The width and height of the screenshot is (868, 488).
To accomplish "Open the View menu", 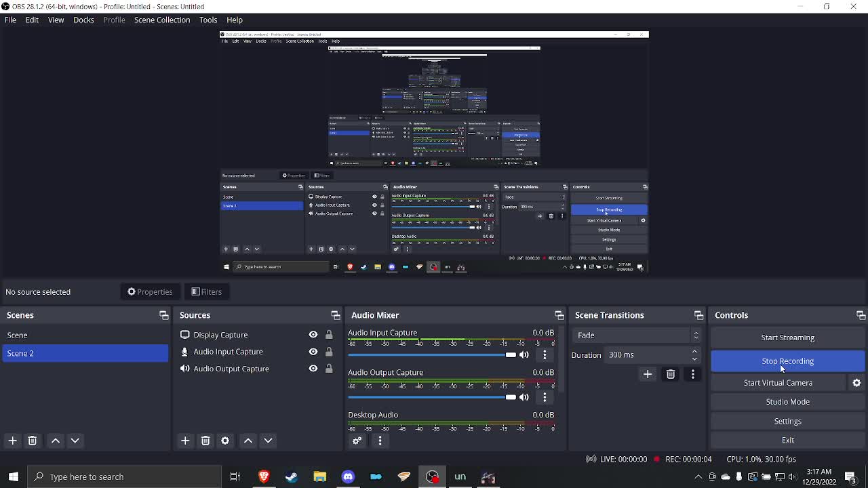I will (56, 20).
